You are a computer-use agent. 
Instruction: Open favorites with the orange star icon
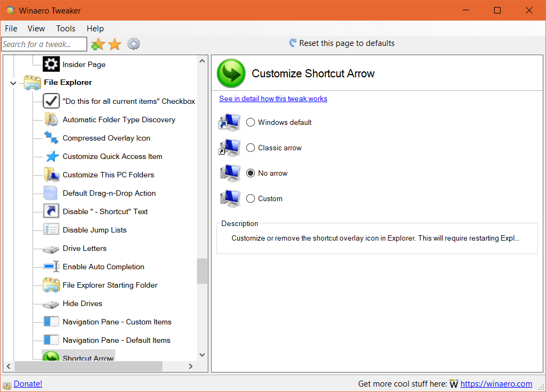(115, 44)
